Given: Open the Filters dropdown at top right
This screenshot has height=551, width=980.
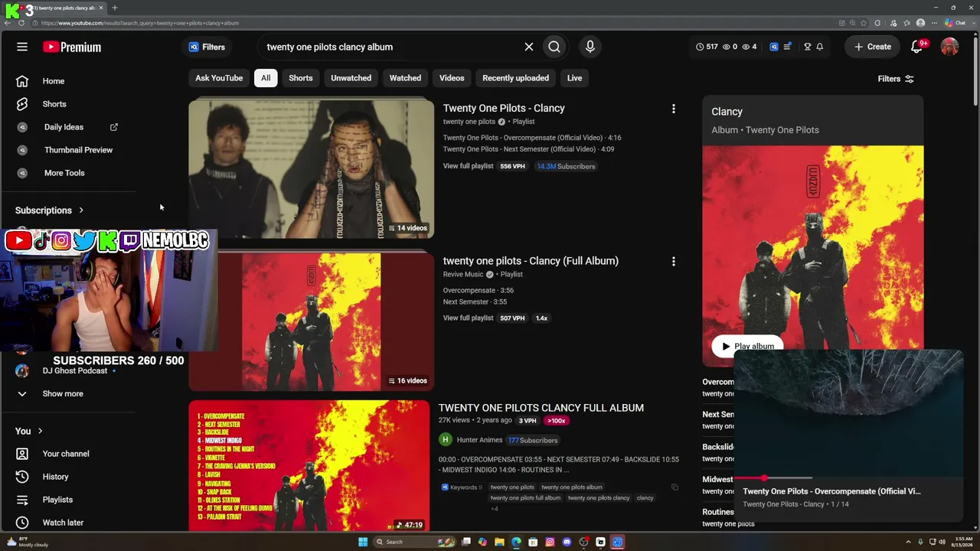Looking at the screenshot, I should [896, 79].
